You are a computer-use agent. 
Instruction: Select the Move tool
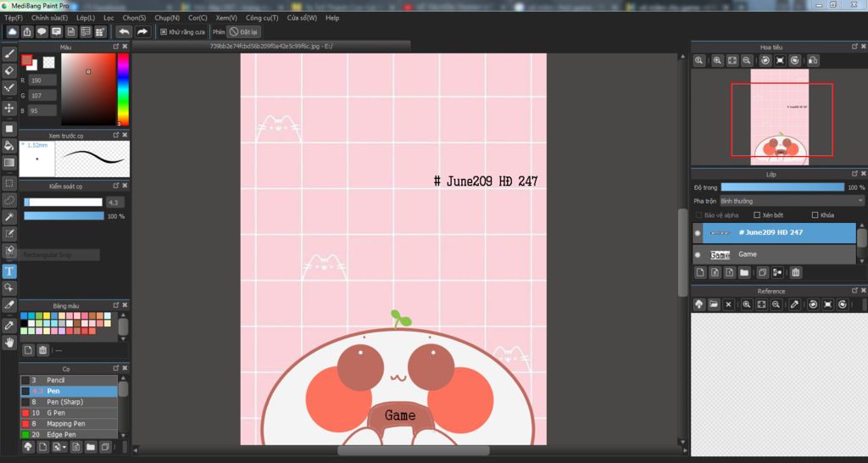pyautogui.click(x=9, y=108)
